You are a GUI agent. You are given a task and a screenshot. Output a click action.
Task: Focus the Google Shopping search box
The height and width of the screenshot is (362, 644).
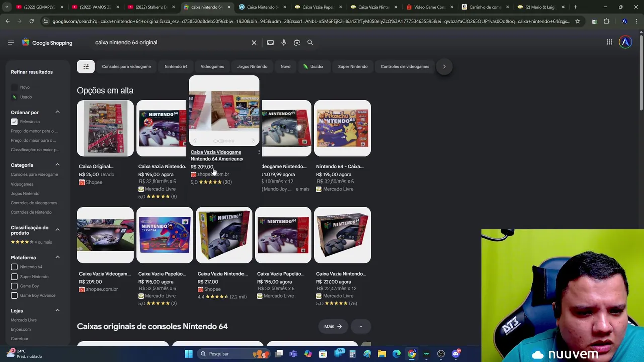[171, 43]
